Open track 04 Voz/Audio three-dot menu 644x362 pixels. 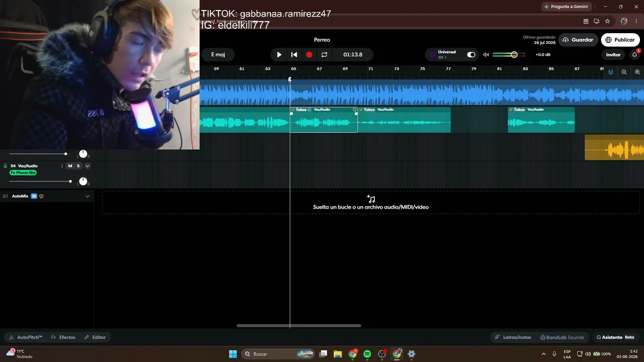(62, 166)
